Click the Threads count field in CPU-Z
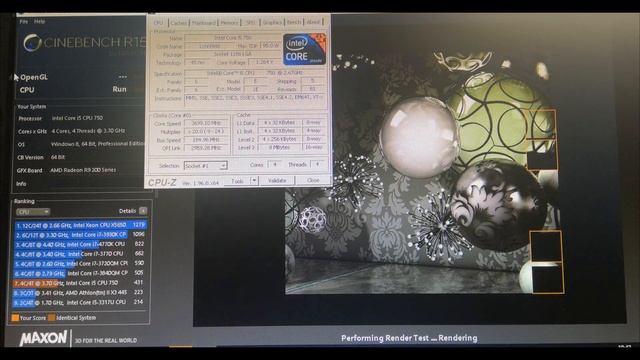This screenshot has width=640, height=360. coord(318,164)
